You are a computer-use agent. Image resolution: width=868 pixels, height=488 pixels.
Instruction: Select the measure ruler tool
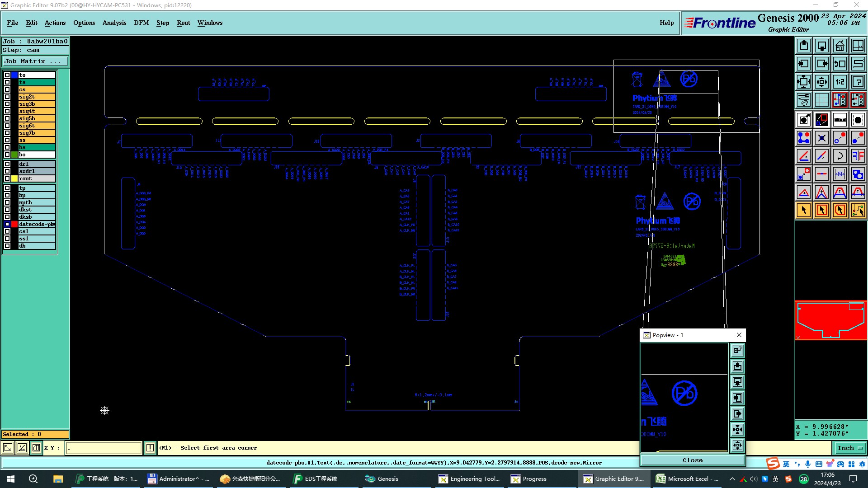click(840, 120)
